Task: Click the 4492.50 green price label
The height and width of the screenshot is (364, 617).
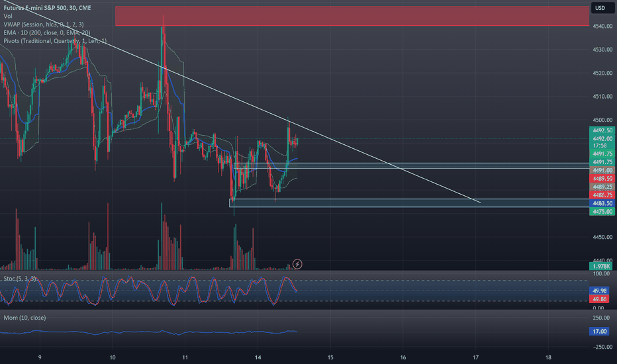Action: tap(602, 130)
